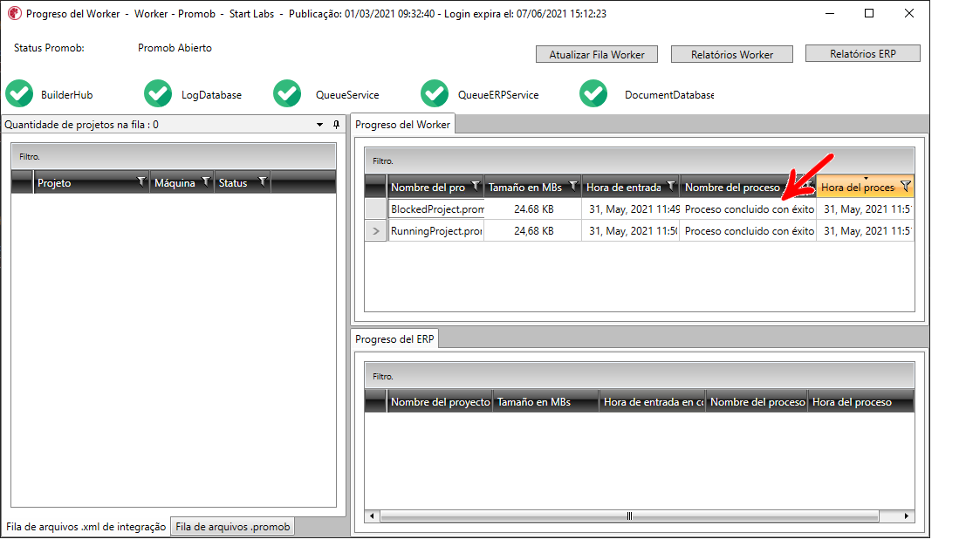Click the Relatórios Worker button
This screenshot has width=966, height=560.
point(732,54)
